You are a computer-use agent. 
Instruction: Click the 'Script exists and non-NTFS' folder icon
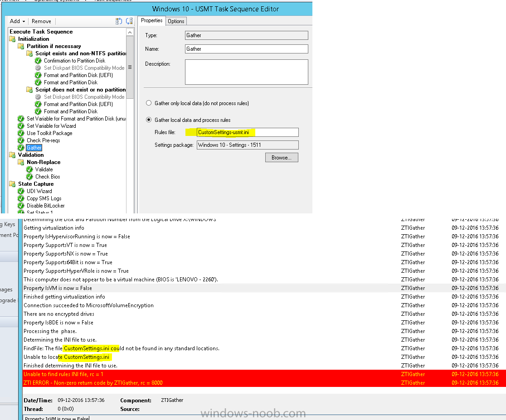pos(29,53)
